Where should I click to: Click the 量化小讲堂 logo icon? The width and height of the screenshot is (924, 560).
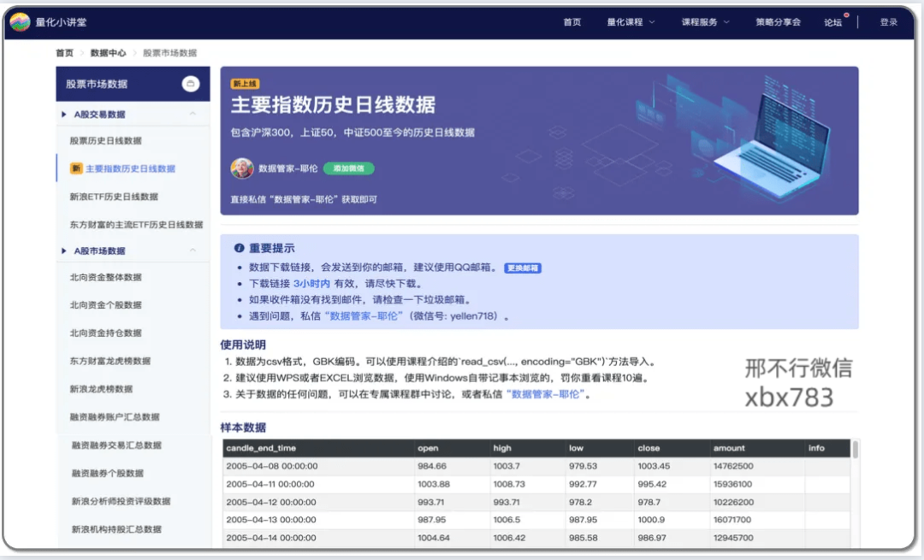[x=20, y=21]
